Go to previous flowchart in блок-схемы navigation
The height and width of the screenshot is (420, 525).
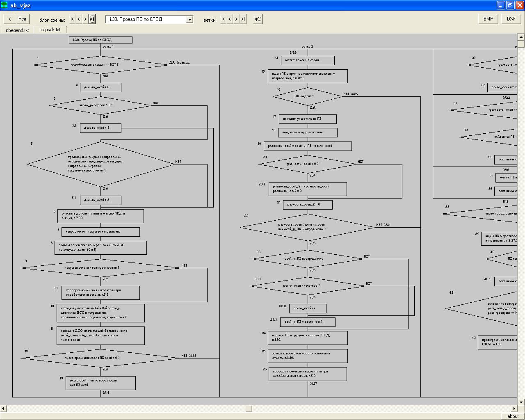[x=79, y=19]
